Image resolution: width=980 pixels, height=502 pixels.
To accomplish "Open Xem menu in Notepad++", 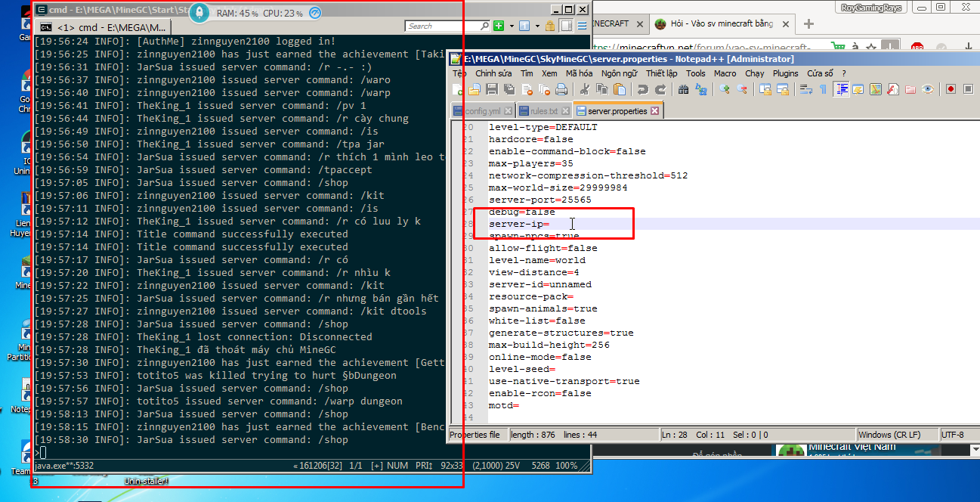I will pos(549,73).
